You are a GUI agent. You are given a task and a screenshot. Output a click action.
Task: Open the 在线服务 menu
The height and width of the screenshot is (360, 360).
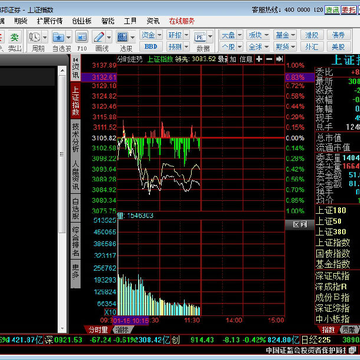[182, 21]
